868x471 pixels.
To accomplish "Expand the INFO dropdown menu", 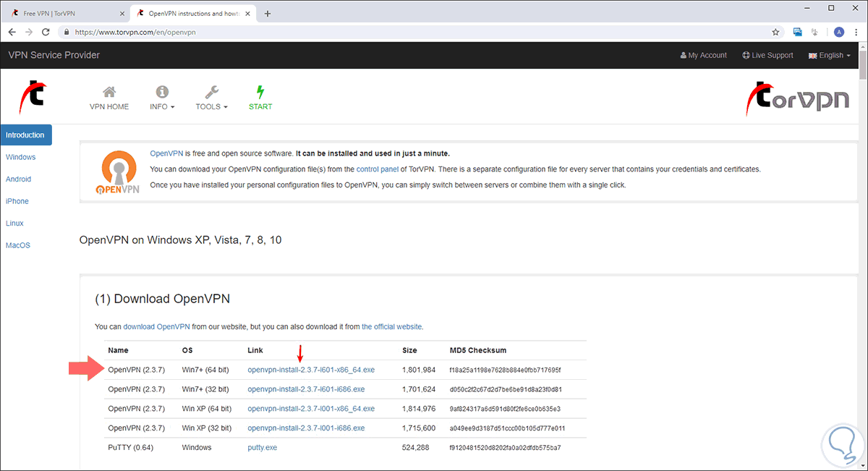I will [x=162, y=106].
